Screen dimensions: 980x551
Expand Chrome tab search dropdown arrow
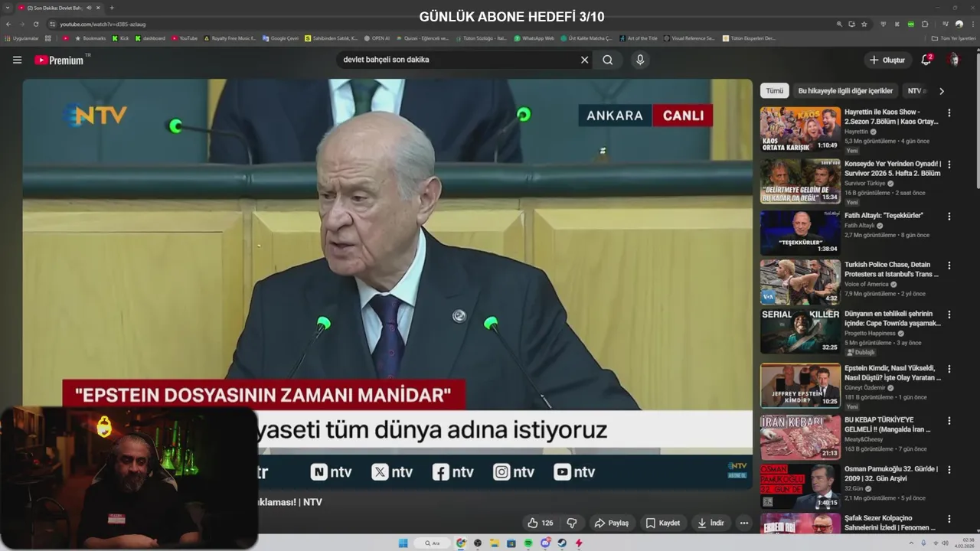pyautogui.click(x=7, y=8)
